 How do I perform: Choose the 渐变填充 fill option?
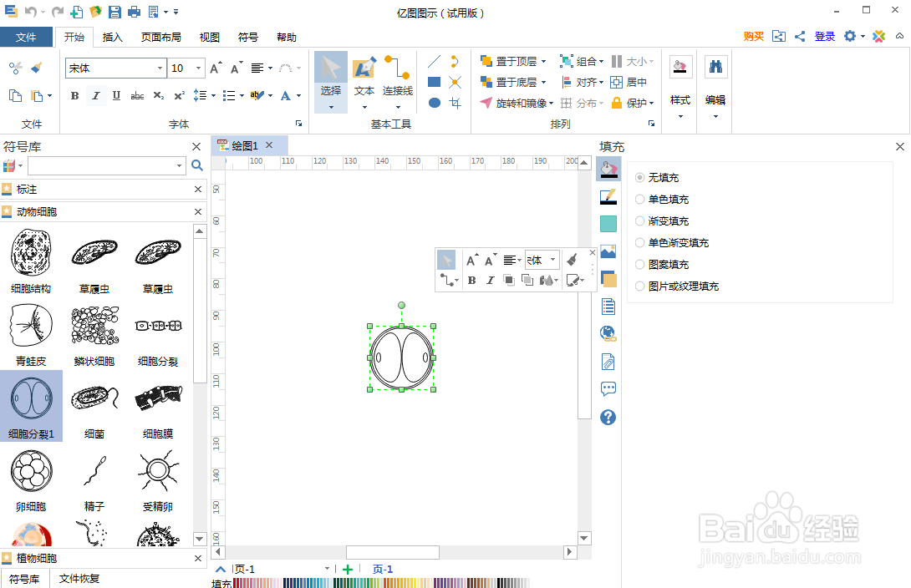639,220
